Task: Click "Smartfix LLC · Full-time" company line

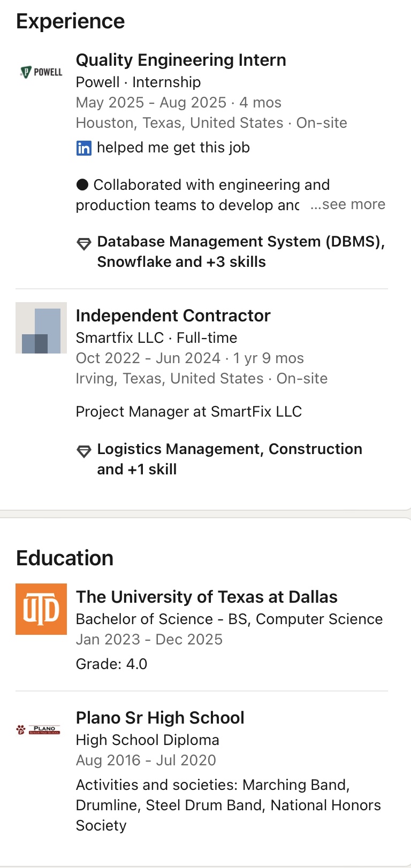Action: point(156,338)
